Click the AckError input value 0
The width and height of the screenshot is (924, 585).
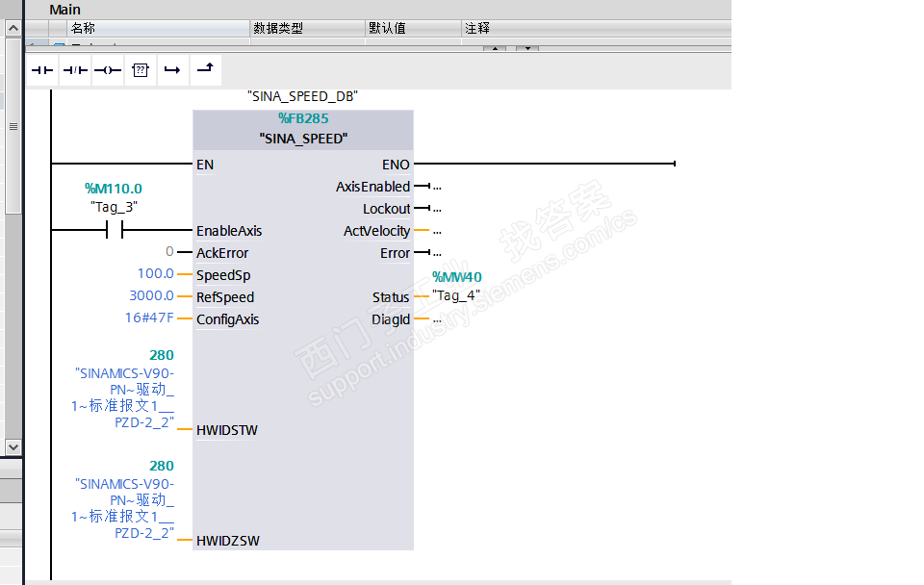(x=169, y=251)
